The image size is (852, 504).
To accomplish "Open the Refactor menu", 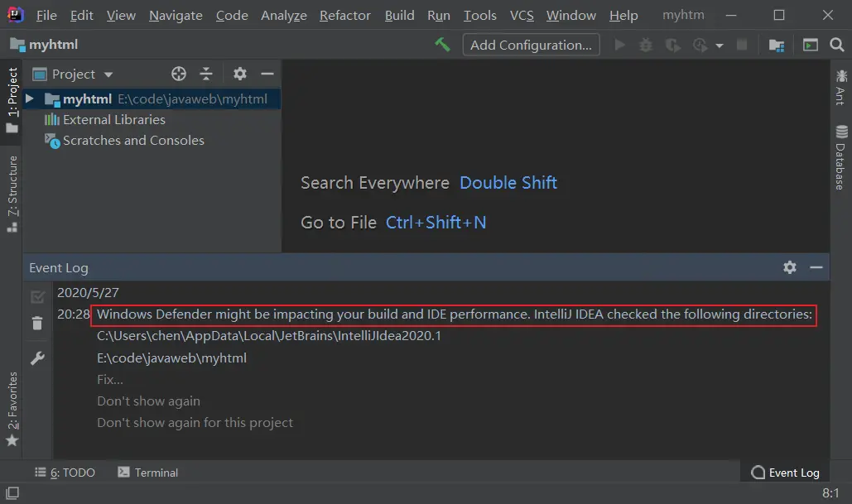I will 345,15.
